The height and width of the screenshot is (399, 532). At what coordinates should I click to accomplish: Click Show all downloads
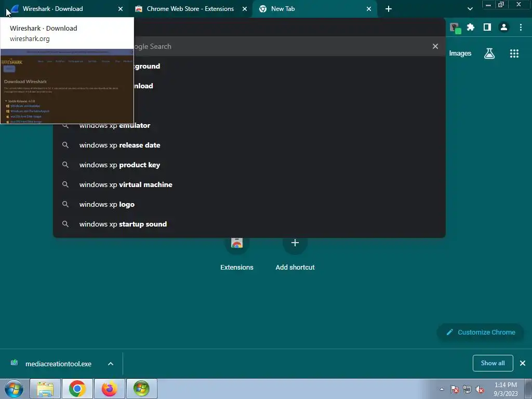tap(493, 363)
